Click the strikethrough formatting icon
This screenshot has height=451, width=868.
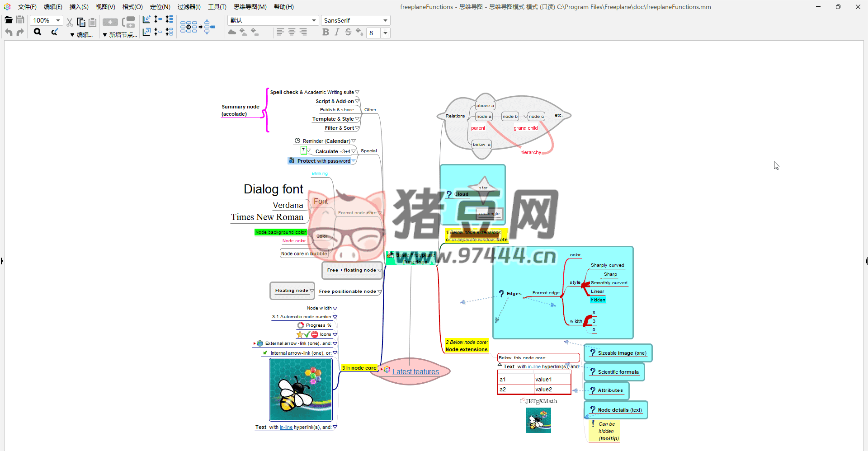coord(348,32)
